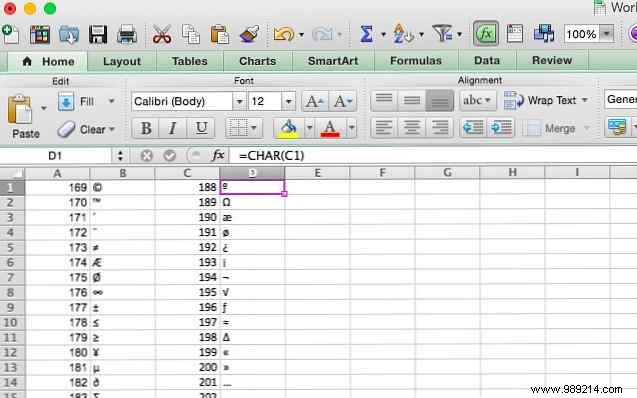This screenshot has width=637, height=398.
Task: Center text horizontally
Action: 412,128
